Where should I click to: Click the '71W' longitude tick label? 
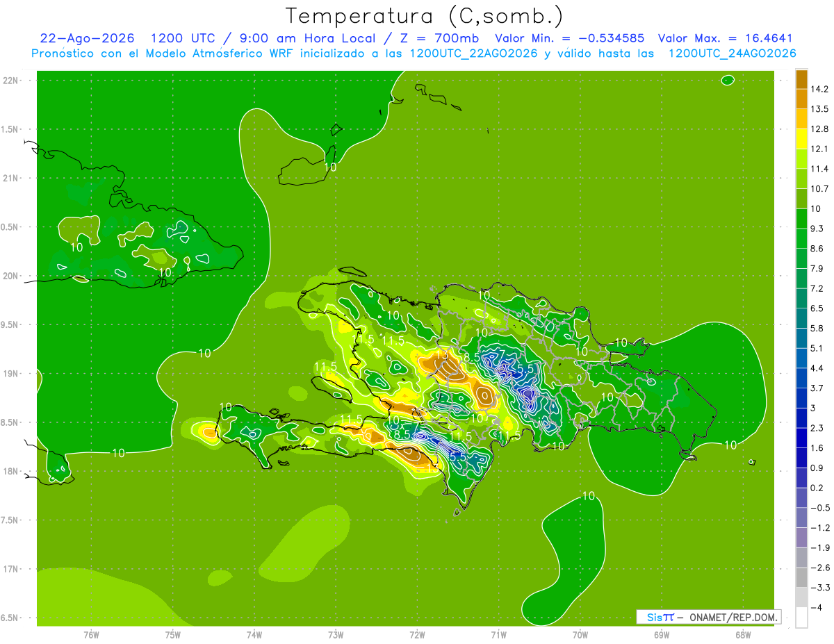point(498,634)
